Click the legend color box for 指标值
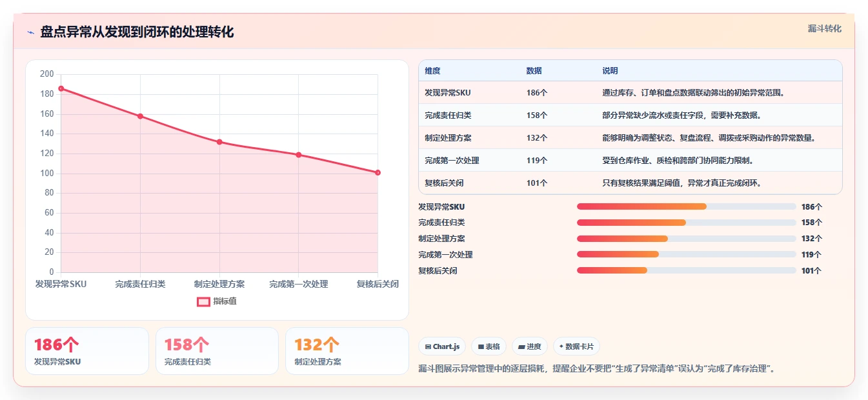Viewport: 868px width, 400px height. [x=203, y=301]
